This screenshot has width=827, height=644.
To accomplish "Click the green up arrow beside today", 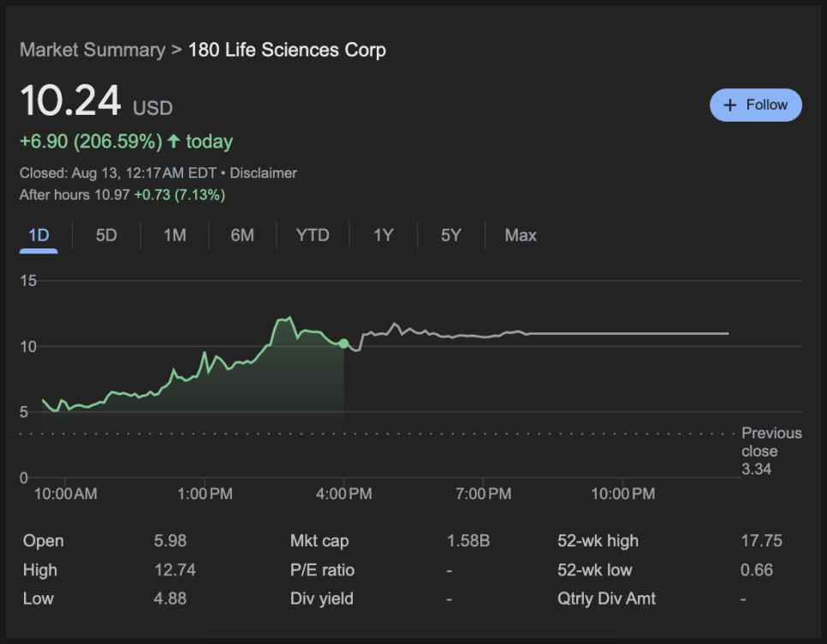I will [x=174, y=140].
